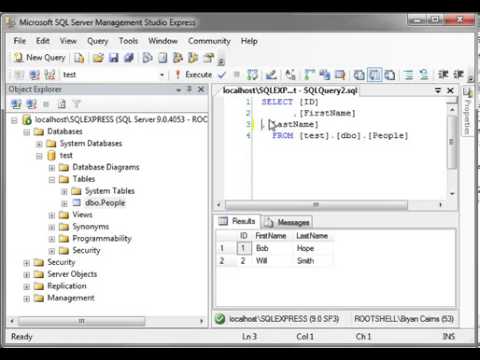Show the Summary window icon
The height and width of the screenshot is (360, 480).
[162, 58]
